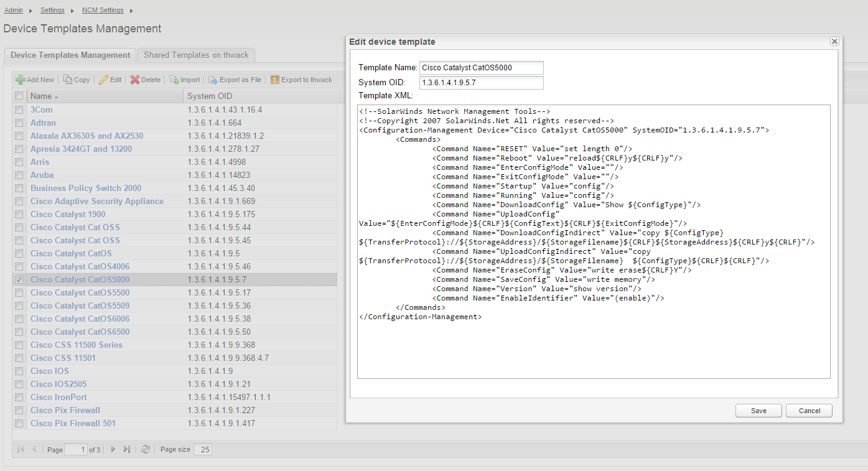Click the Export to thwack icon

(274, 80)
